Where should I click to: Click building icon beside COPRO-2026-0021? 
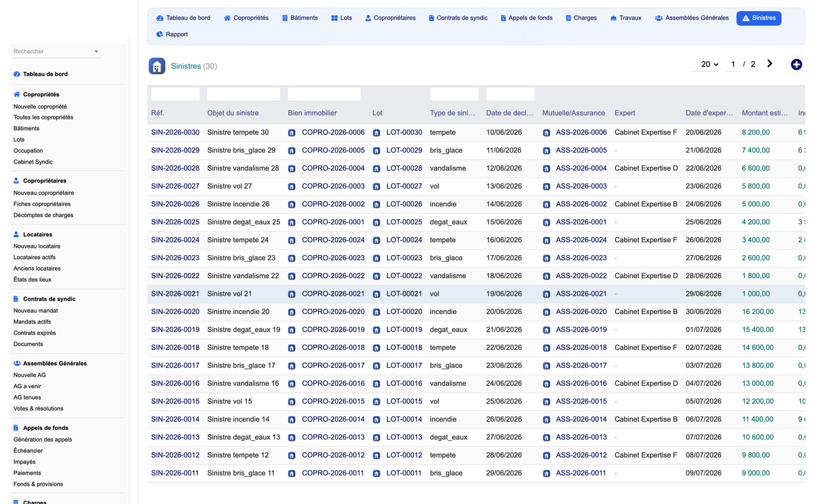292,294
